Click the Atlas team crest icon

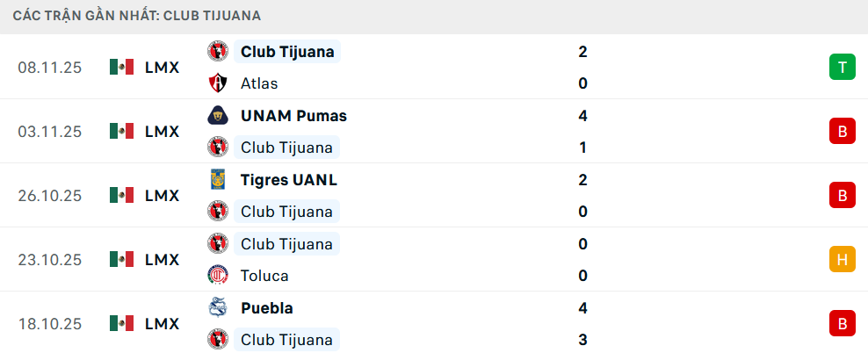(x=217, y=83)
